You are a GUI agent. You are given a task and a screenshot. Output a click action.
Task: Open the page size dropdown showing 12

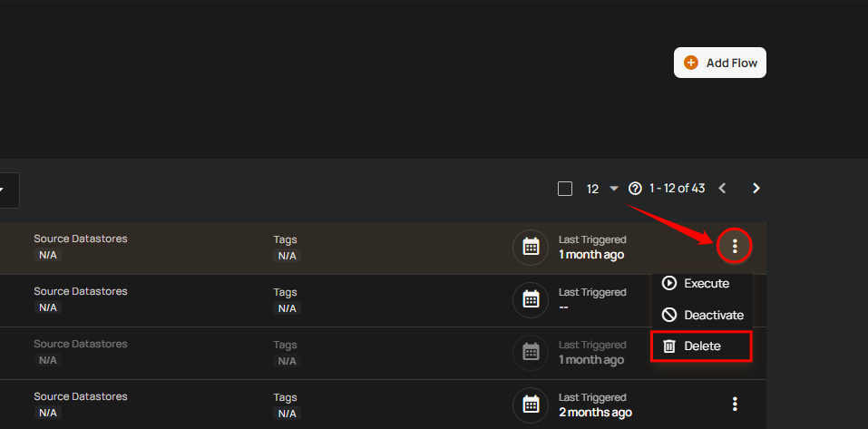pyautogui.click(x=613, y=189)
